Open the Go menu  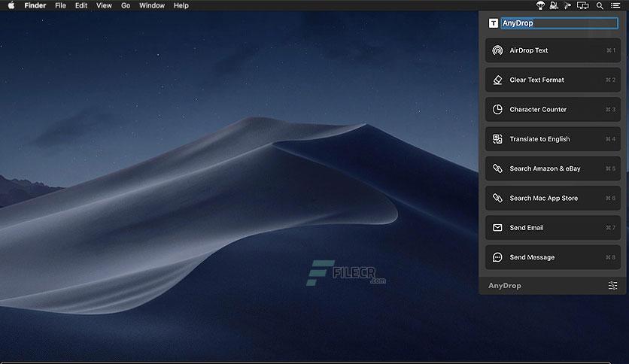point(126,5)
